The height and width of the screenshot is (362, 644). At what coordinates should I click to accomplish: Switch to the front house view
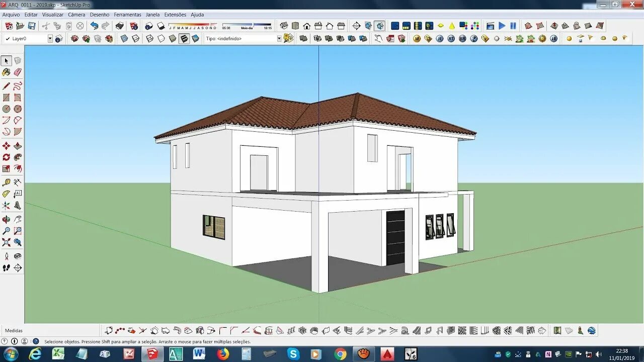tap(306, 26)
